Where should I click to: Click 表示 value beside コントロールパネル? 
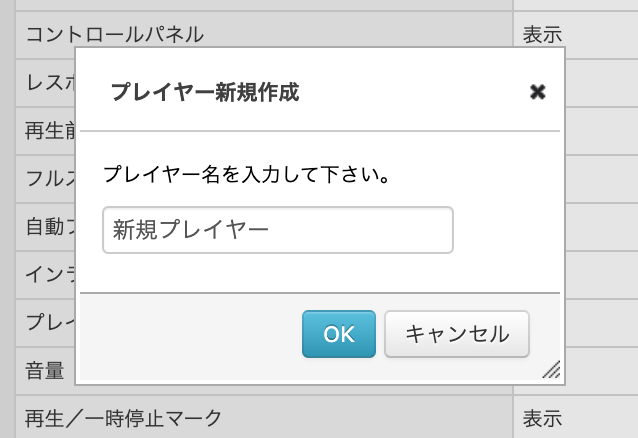[x=542, y=35]
